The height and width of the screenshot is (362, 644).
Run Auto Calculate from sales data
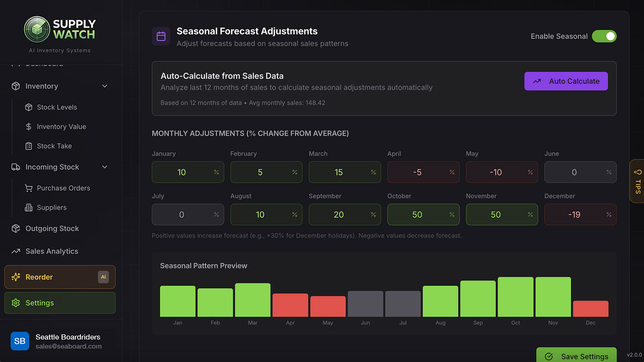point(566,81)
